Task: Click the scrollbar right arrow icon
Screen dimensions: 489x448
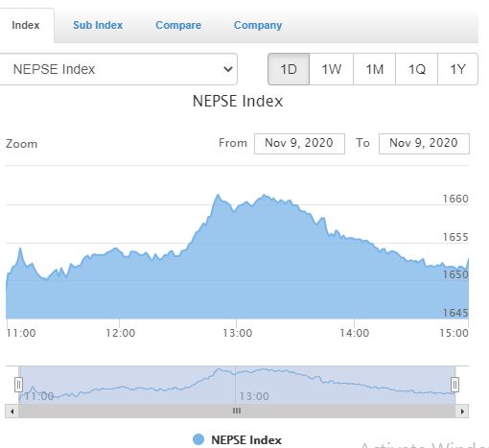Action: tap(462, 412)
